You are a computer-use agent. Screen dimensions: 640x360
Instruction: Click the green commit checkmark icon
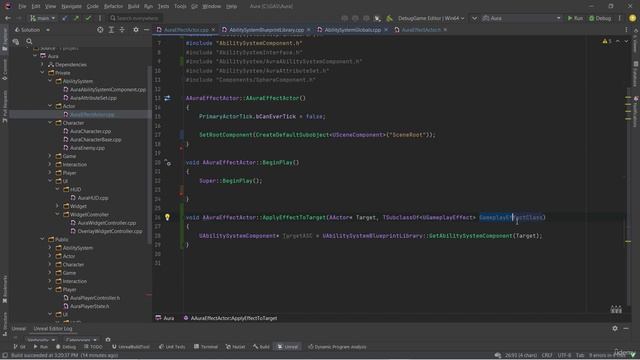click(x=88, y=18)
